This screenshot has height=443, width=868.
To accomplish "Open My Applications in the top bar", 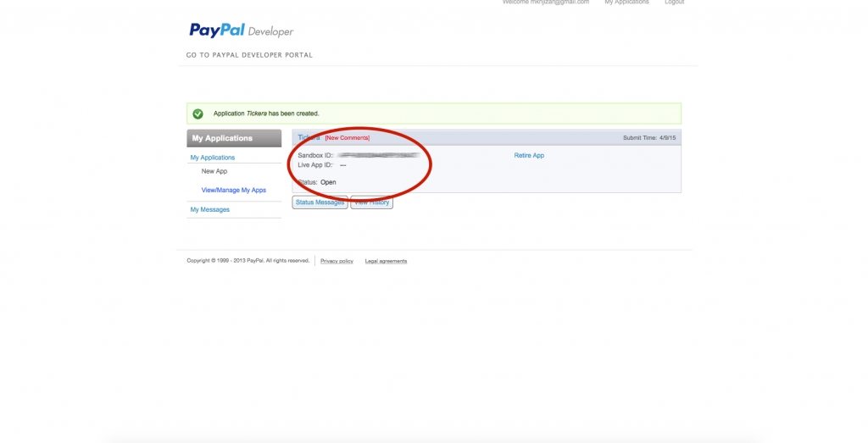I will (x=626, y=3).
